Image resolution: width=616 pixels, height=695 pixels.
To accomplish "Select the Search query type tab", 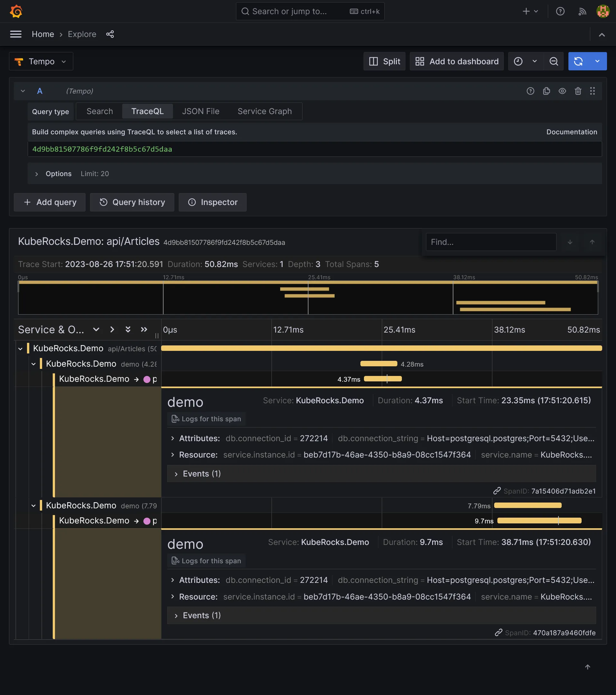I will [x=99, y=111].
